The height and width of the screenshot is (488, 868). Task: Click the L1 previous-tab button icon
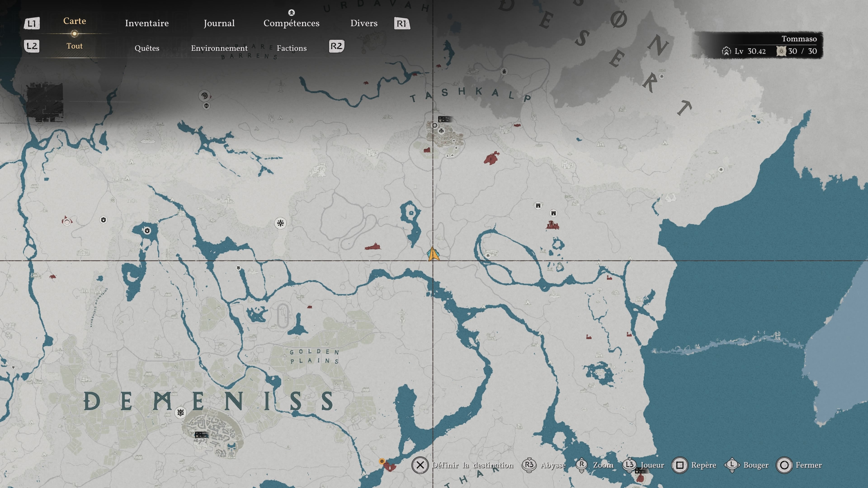32,23
